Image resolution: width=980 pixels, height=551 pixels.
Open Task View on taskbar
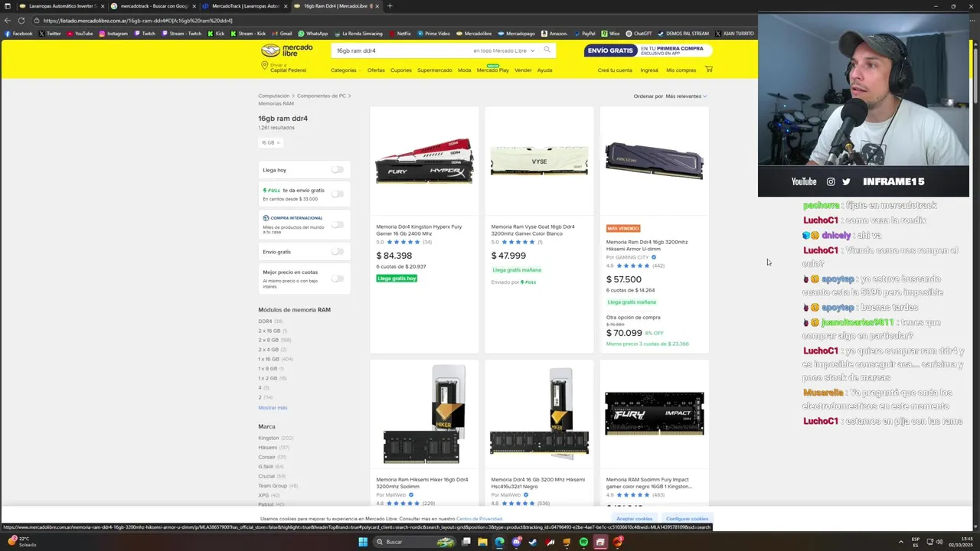(465, 542)
